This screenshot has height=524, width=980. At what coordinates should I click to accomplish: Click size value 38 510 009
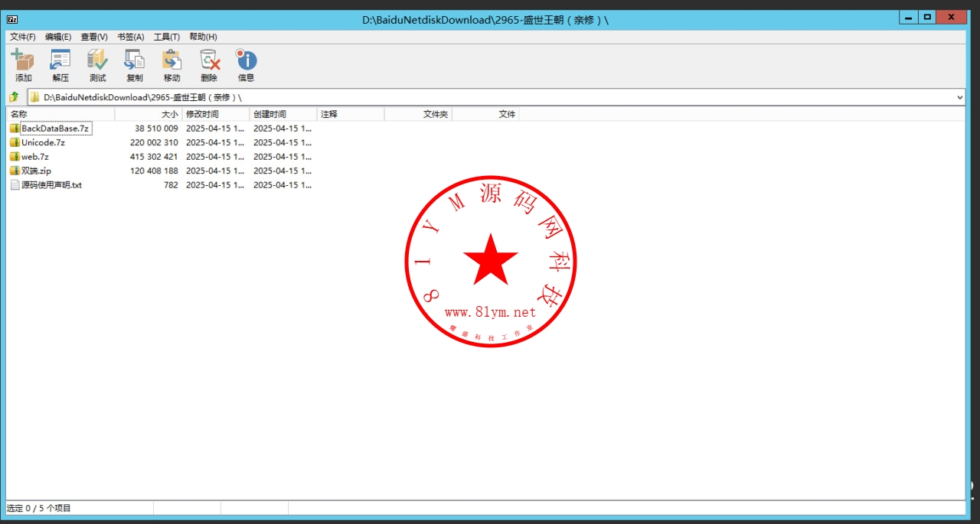pos(156,129)
